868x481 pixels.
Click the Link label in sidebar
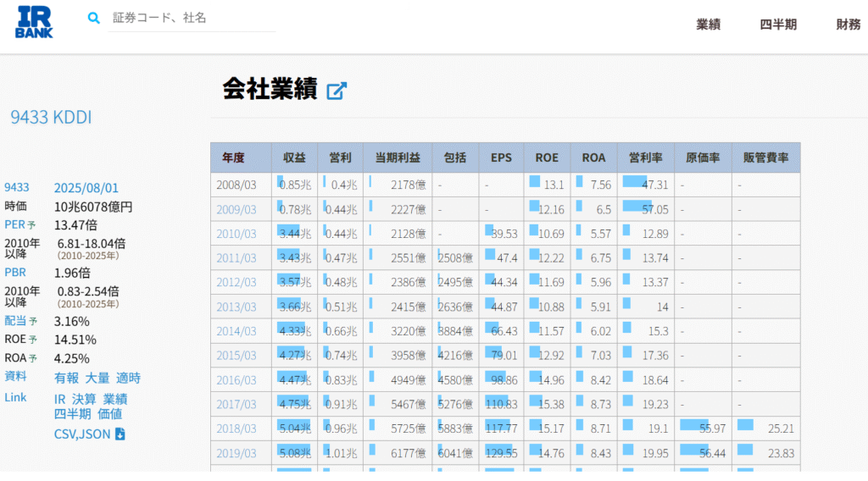coord(15,397)
